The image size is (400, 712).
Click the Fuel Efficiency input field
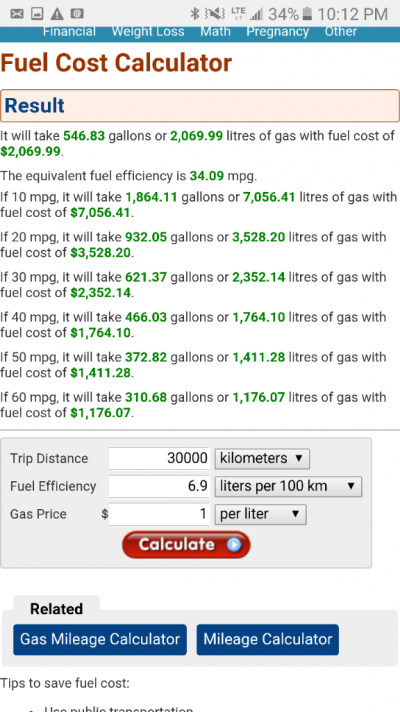(159, 486)
